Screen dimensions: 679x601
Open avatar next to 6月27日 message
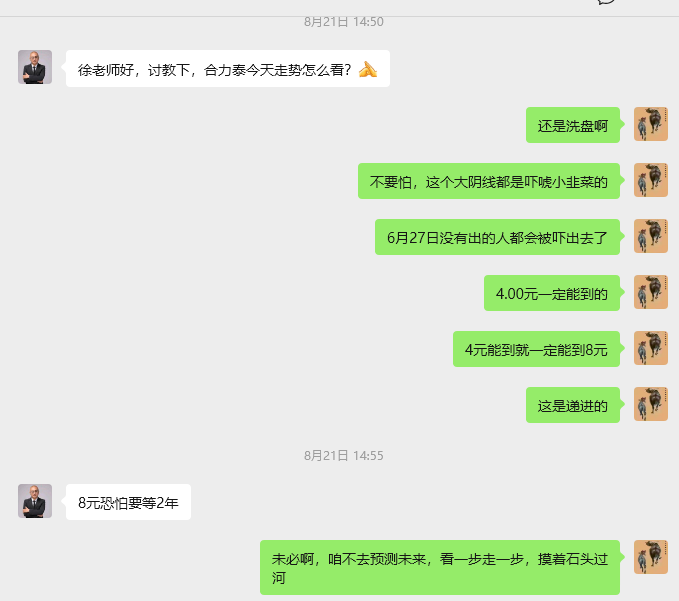click(x=651, y=236)
